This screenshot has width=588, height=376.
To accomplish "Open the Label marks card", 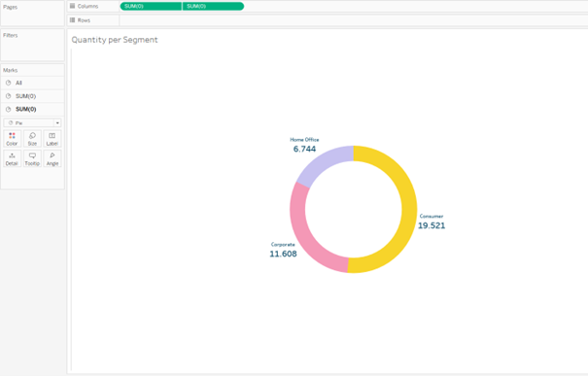I will click(52, 138).
